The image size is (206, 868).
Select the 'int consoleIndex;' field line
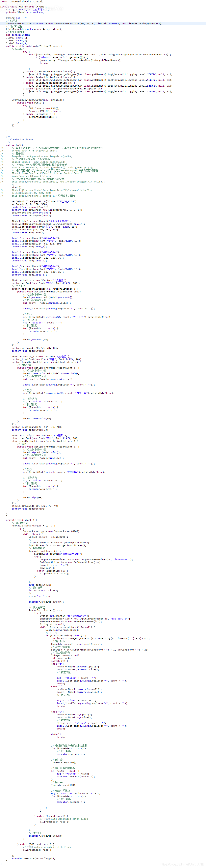point(18,35)
